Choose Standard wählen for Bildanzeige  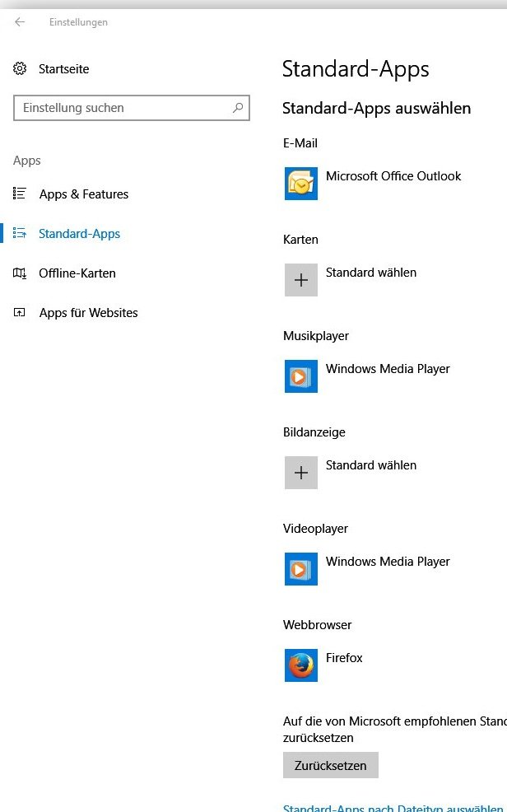coord(371,465)
